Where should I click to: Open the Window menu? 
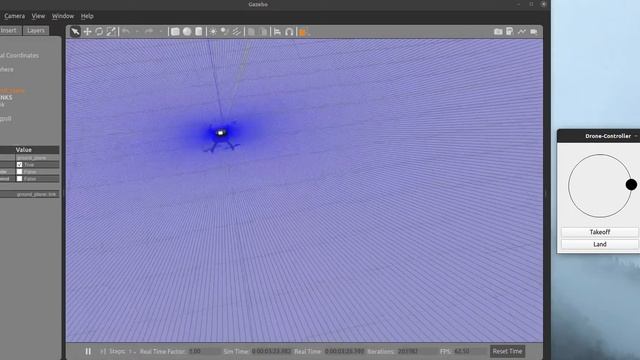tap(63, 16)
